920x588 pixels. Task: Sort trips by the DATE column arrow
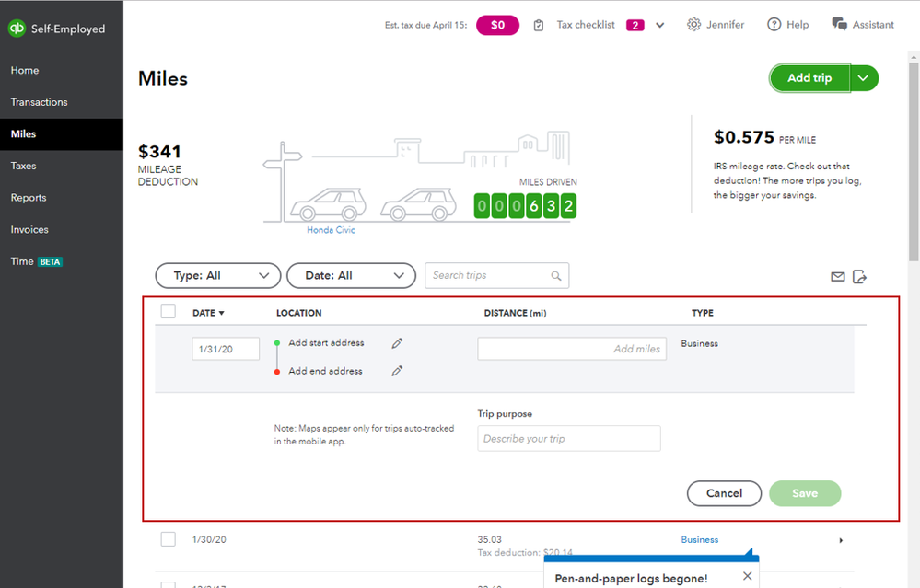tap(221, 313)
